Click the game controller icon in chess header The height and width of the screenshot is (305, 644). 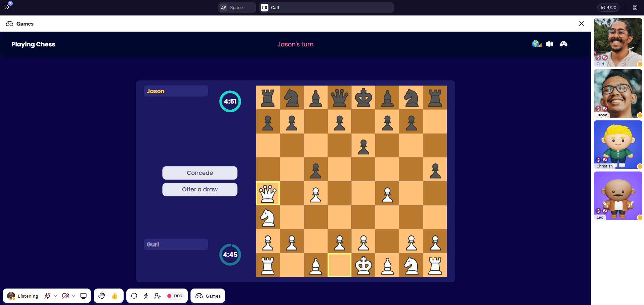point(563,44)
